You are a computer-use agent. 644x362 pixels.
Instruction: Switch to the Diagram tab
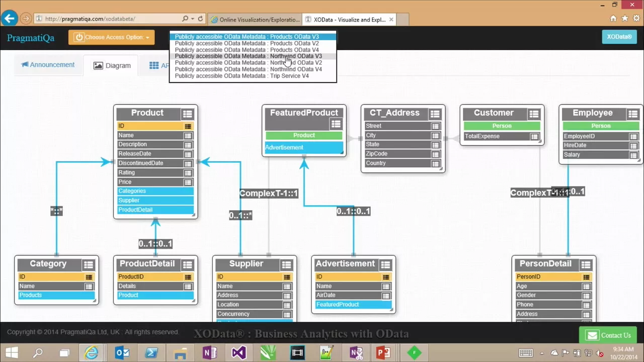[112, 65]
